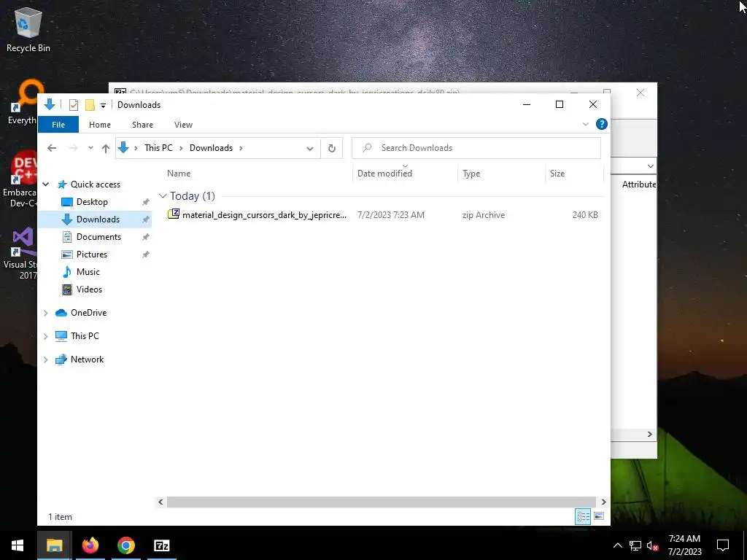
Task: Go back with the Back arrow
Action: [52, 148]
